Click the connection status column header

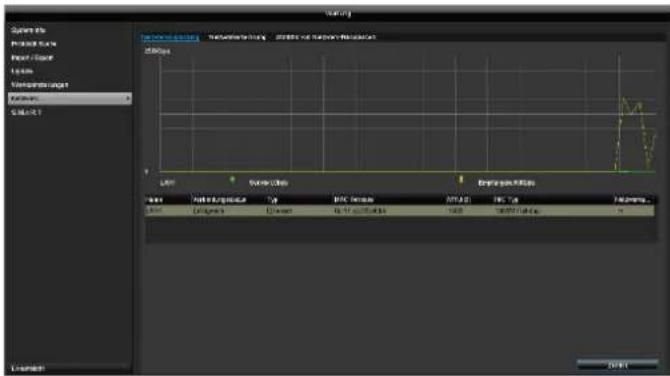point(220,200)
